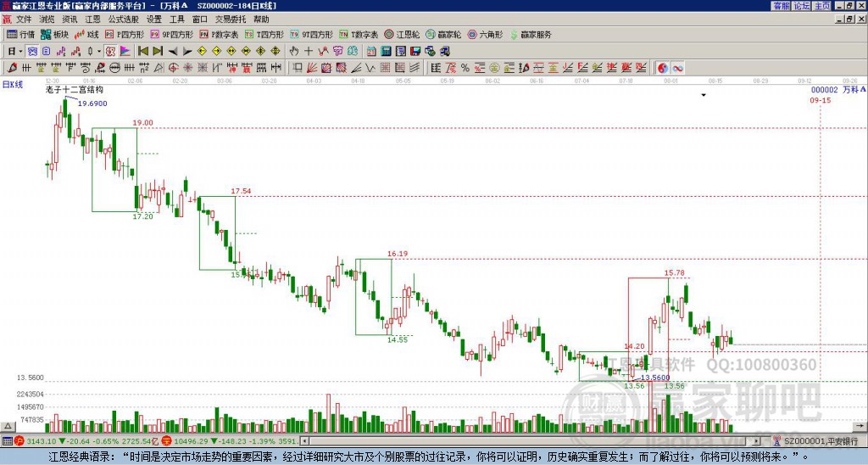
Task: Open the calculator icon
Action: (386, 52)
